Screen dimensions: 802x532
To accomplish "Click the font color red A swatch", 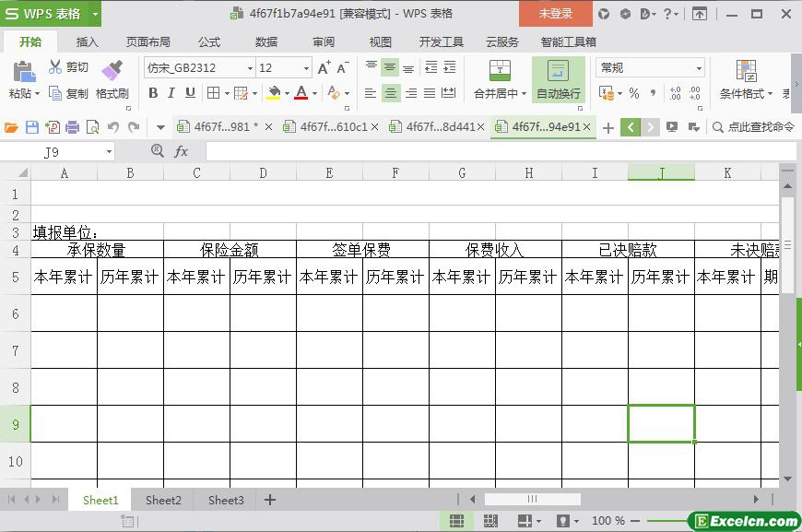I will pyautogui.click(x=301, y=93).
